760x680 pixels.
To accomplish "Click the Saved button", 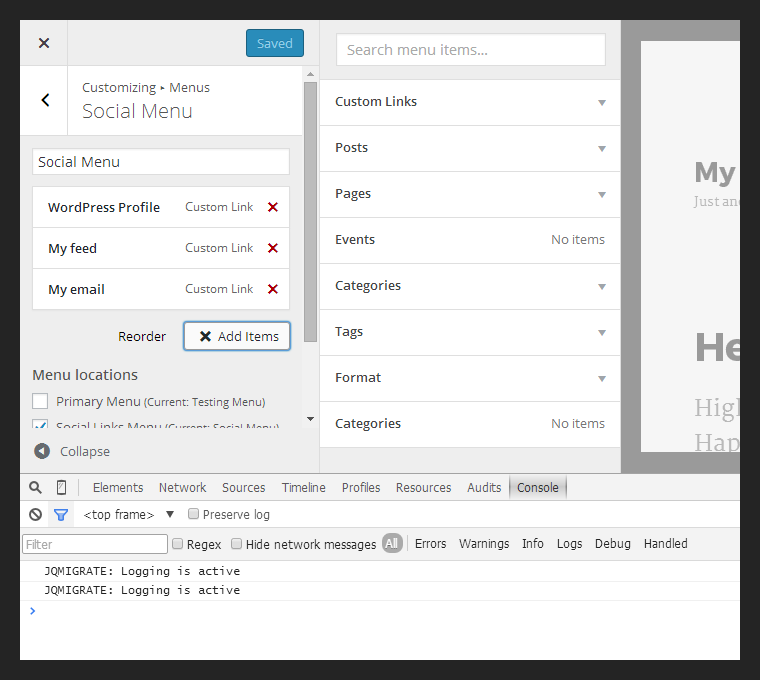I will [x=275, y=43].
